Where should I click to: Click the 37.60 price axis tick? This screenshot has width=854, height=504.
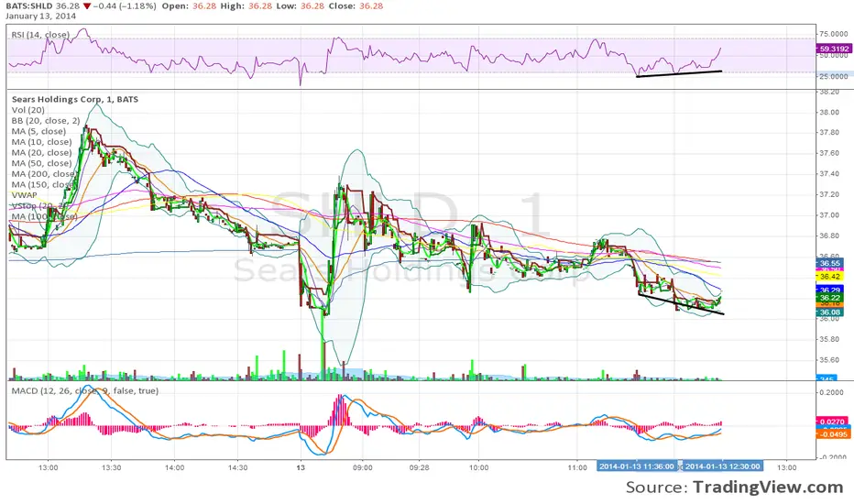click(829, 153)
